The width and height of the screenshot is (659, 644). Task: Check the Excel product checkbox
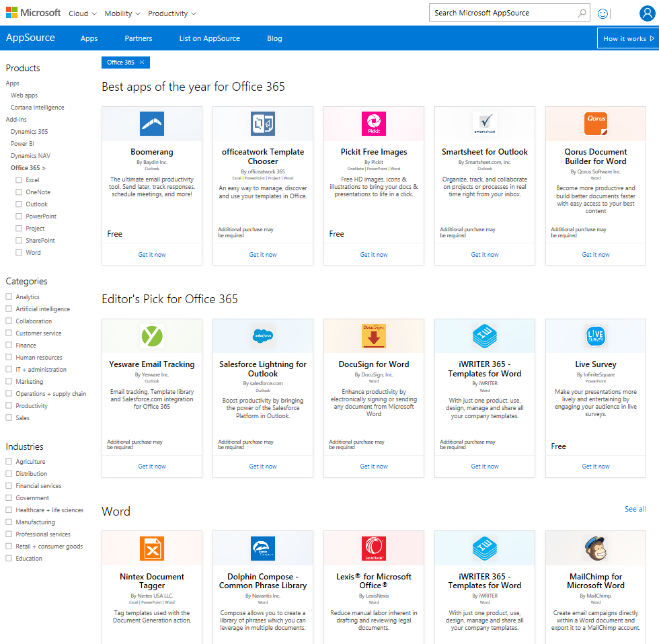coord(19,179)
